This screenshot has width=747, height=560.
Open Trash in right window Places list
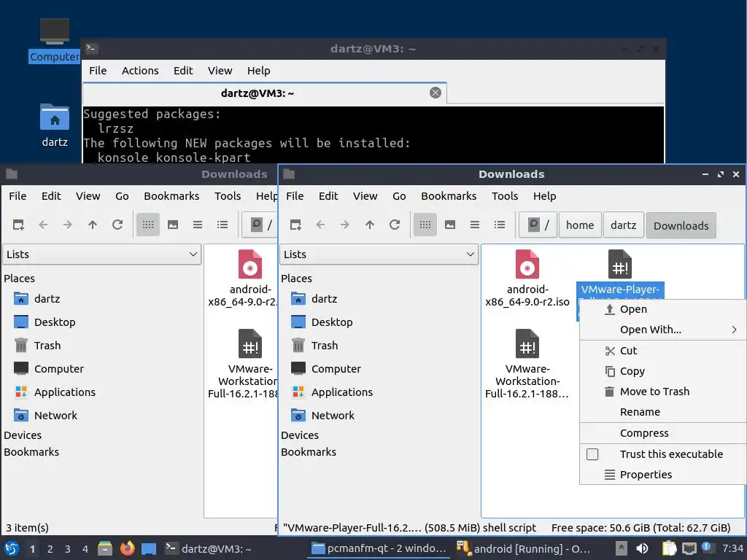coord(314,345)
